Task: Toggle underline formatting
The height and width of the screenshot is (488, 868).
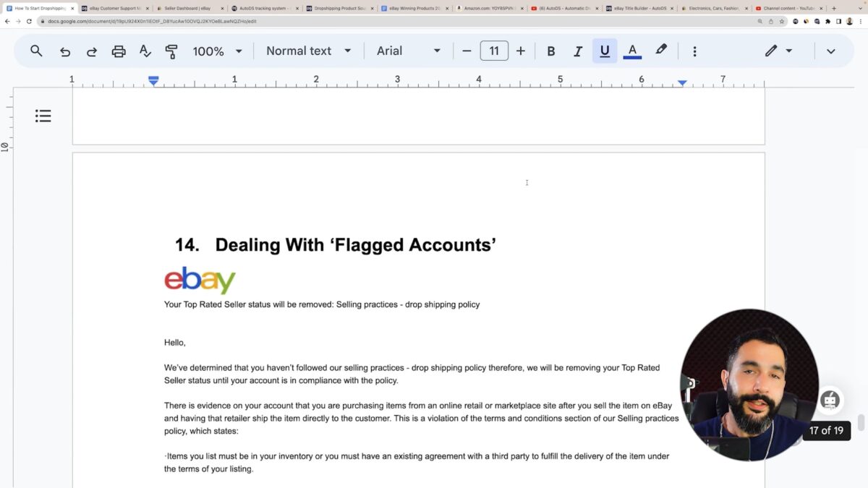Action: [x=605, y=51]
